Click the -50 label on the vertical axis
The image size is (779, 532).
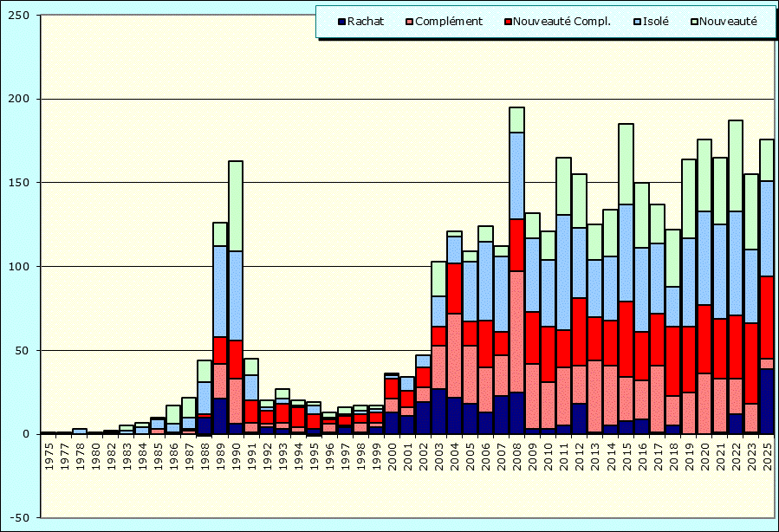pyautogui.click(x=19, y=517)
